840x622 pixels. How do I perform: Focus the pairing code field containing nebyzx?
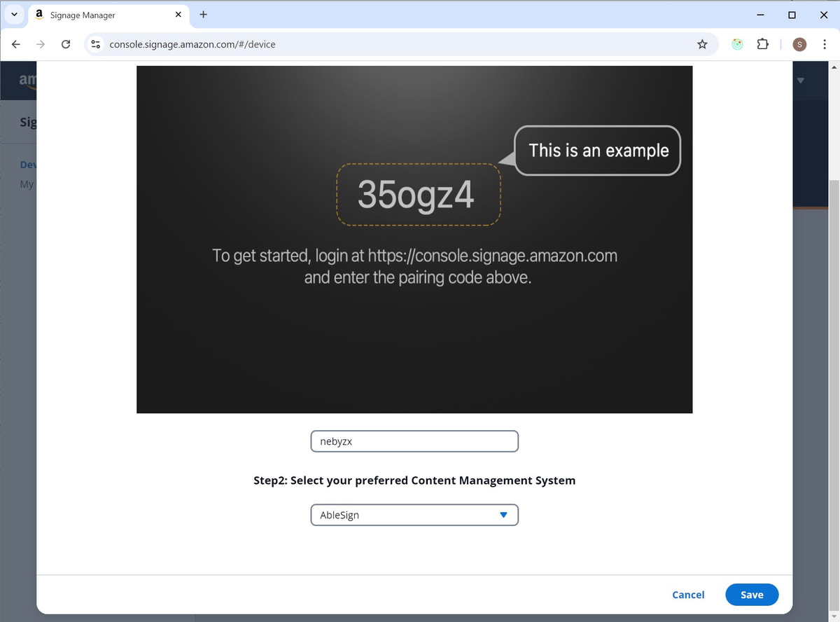tap(414, 441)
